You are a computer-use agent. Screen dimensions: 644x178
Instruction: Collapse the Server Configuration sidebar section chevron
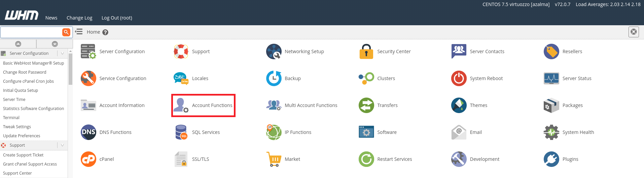pos(62,53)
